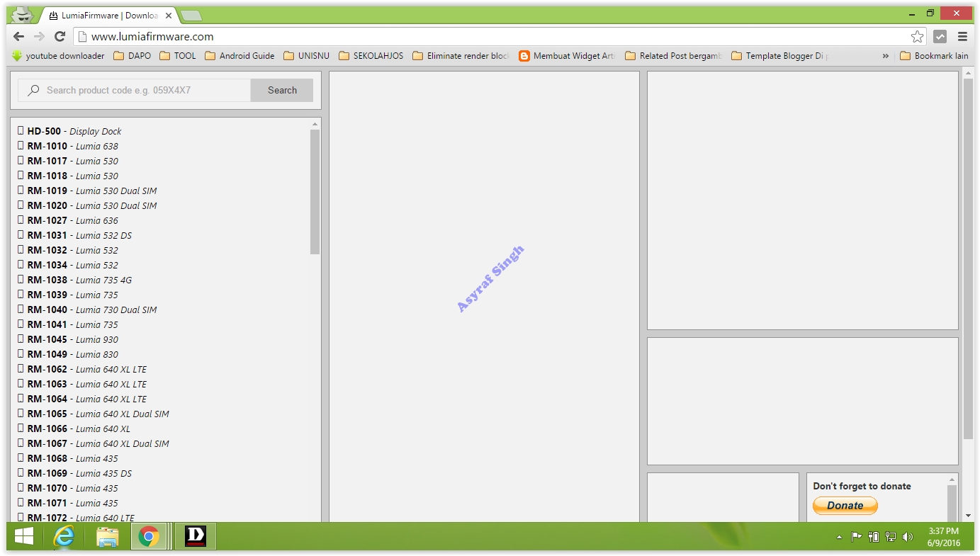Open File Explorer from the taskbar

coord(107,536)
